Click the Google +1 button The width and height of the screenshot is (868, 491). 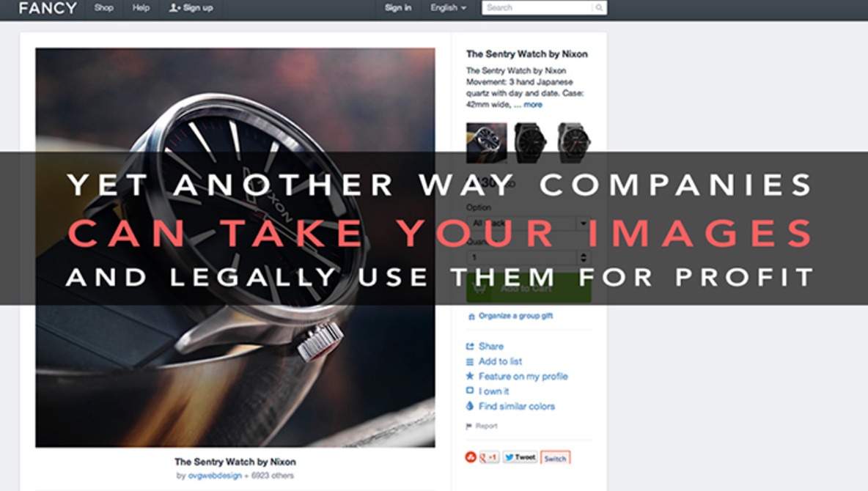(489, 457)
